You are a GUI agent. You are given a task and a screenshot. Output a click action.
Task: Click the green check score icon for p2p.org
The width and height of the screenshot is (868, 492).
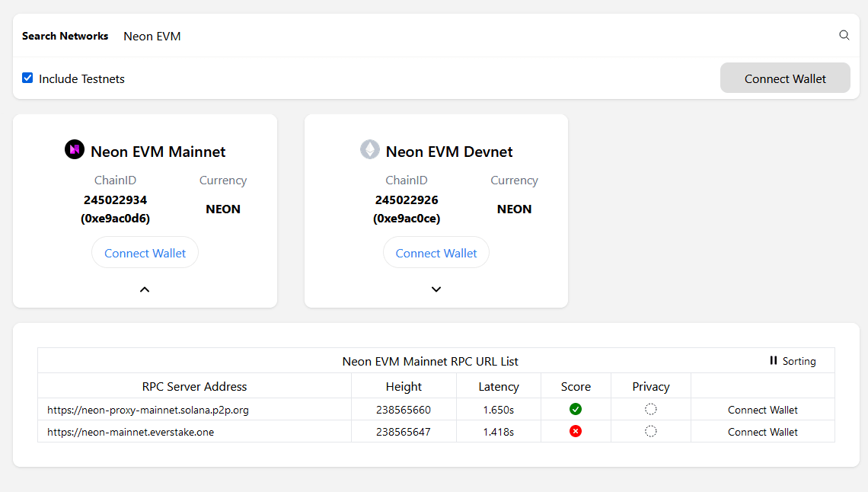tap(575, 410)
